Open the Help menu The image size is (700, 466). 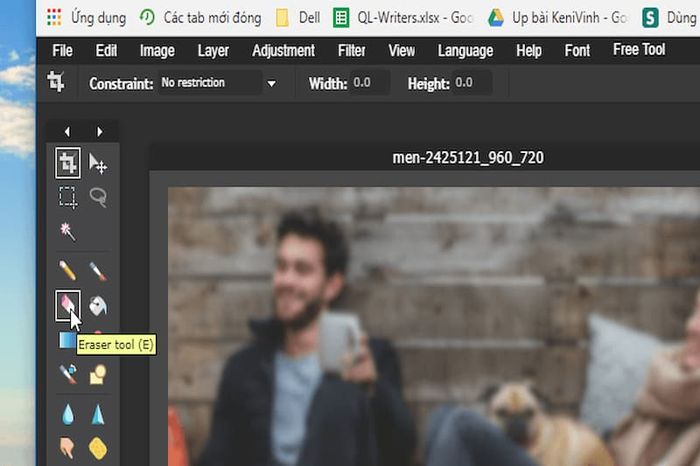[x=529, y=51]
